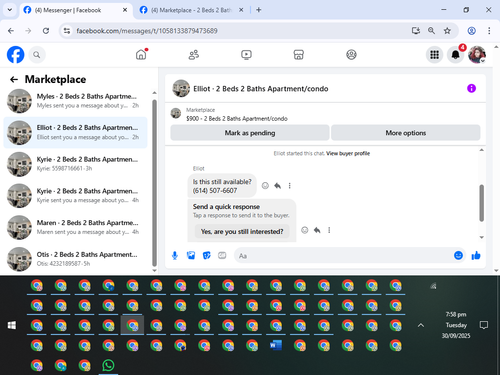Open the Chrome profile icon
The height and width of the screenshot is (375, 500).
471,31
